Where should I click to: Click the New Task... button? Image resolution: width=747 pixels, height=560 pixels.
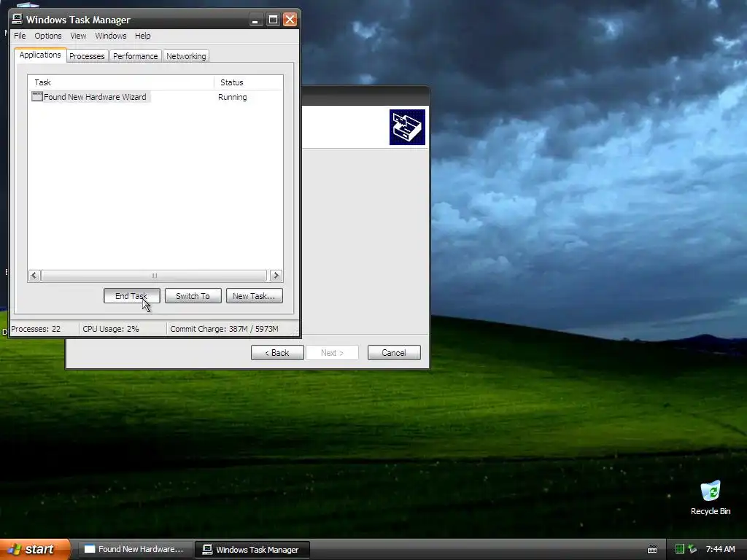[x=254, y=296]
